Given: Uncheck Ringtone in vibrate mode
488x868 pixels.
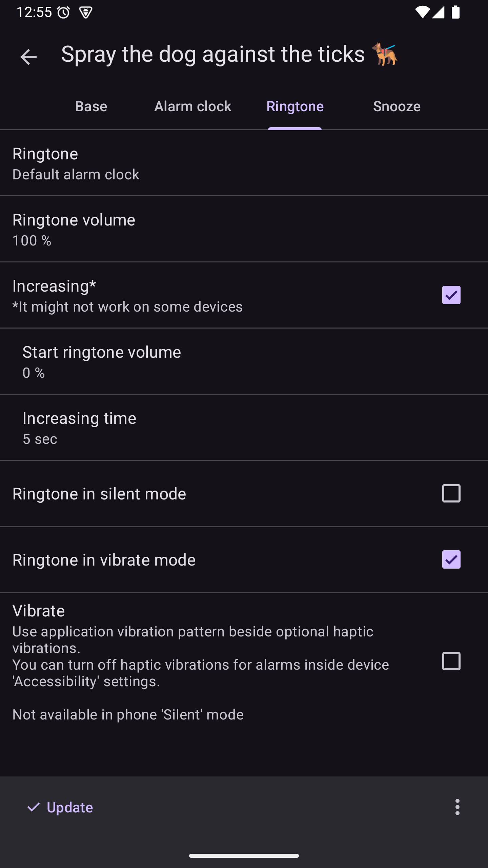Looking at the screenshot, I should click(451, 559).
